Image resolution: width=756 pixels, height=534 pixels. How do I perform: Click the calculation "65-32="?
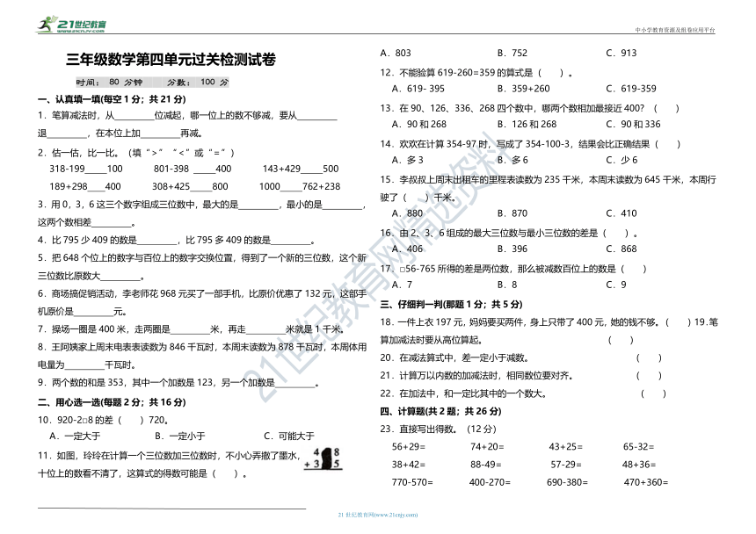(639, 447)
